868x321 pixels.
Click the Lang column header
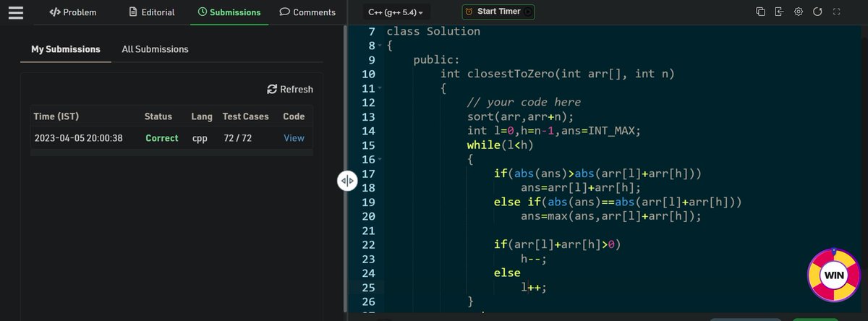(x=202, y=116)
